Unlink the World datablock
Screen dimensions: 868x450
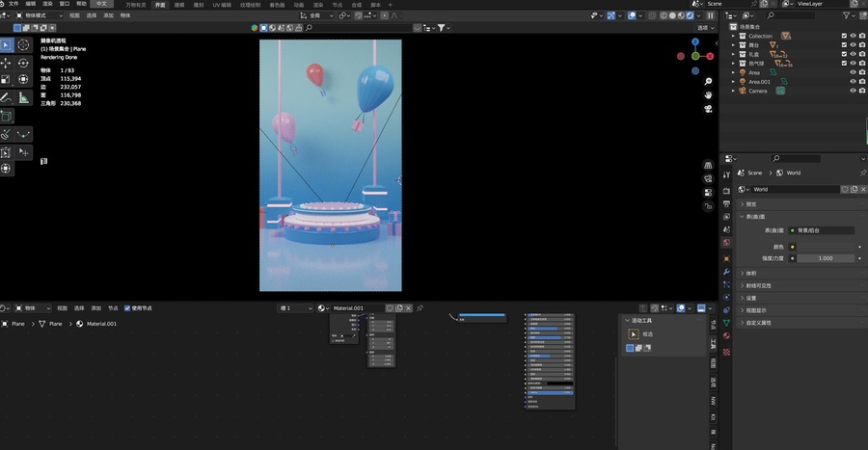pyautogui.click(x=862, y=189)
